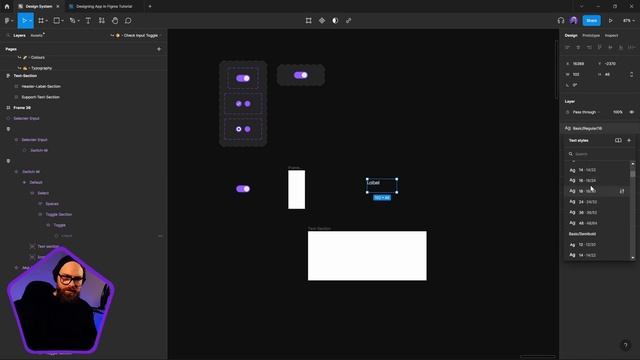Screen dimensions: 640x360
Task: Select the selected Label text box on the canvas
Action: (x=382, y=186)
